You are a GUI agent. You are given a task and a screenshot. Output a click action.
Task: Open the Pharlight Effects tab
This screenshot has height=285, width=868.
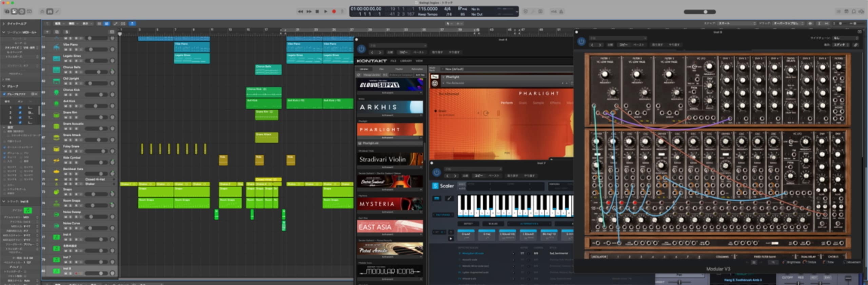(x=555, y=103)
